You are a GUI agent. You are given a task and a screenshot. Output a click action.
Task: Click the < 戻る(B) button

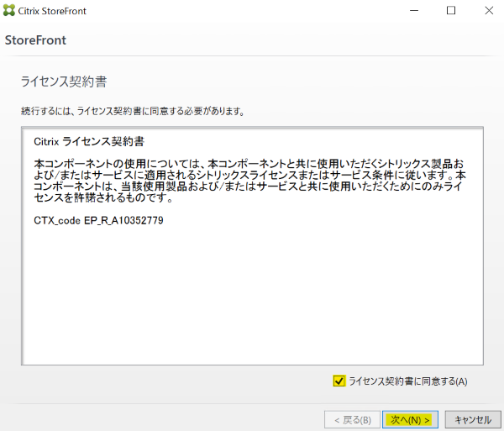pyautogui.click(x=352, y=419)
